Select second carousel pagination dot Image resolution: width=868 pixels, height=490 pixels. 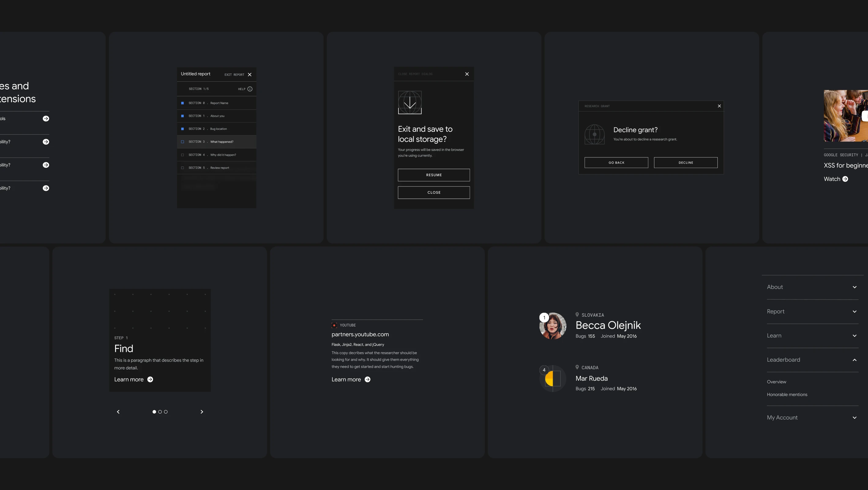coord(160,412)
